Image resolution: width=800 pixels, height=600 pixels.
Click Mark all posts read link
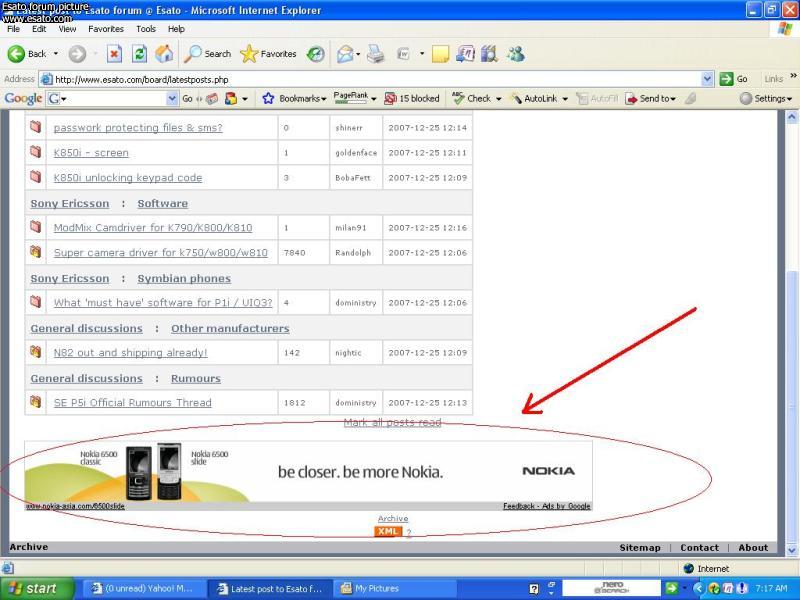coord(392,422)
